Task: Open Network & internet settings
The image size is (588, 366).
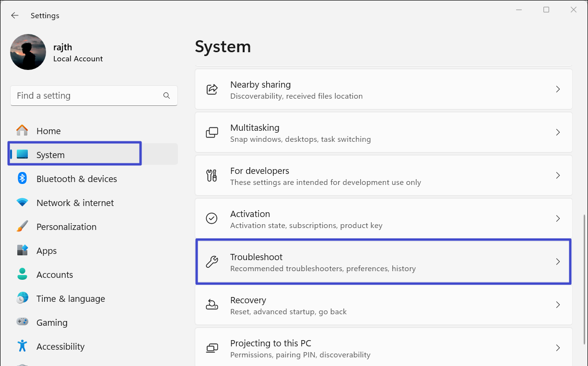Action: click(75, 203)
